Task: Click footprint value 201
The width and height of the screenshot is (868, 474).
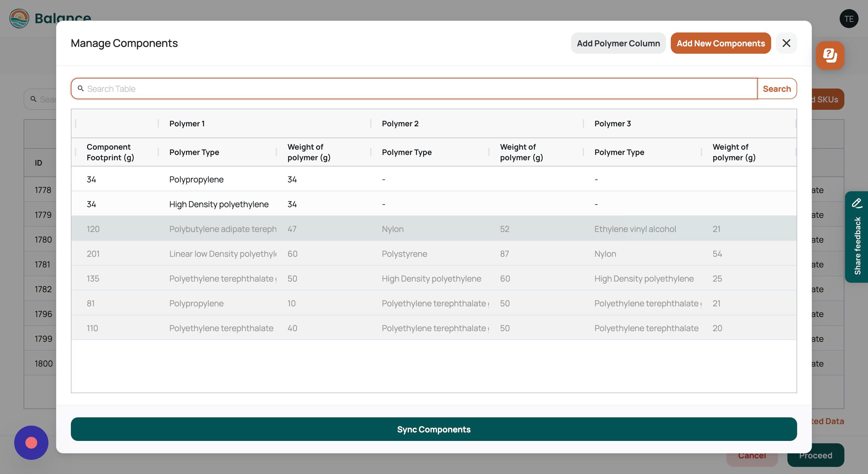Action: tap(93, 254)
